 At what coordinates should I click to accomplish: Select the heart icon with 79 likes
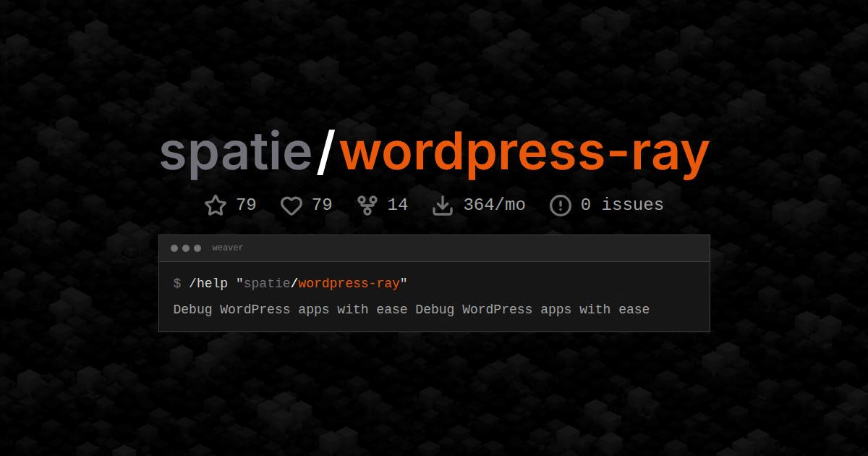click(292, 205)
